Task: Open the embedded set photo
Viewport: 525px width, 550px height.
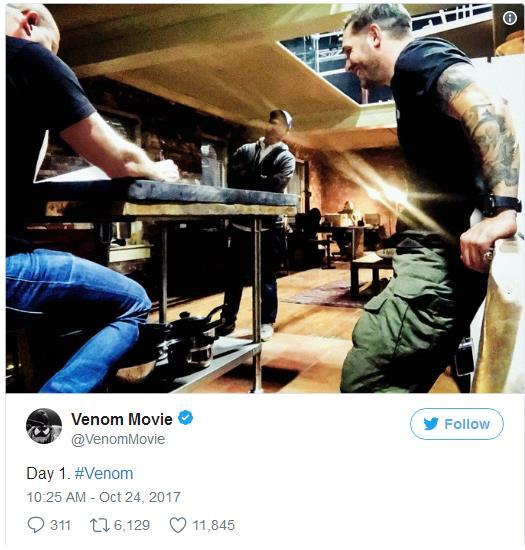Action: point(265,199)
